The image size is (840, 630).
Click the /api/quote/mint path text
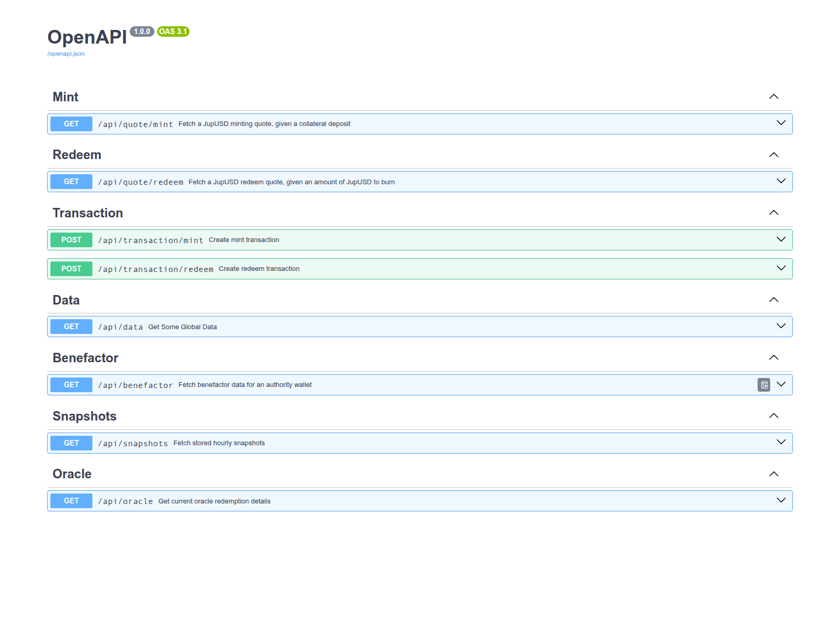tap(135, 124)
